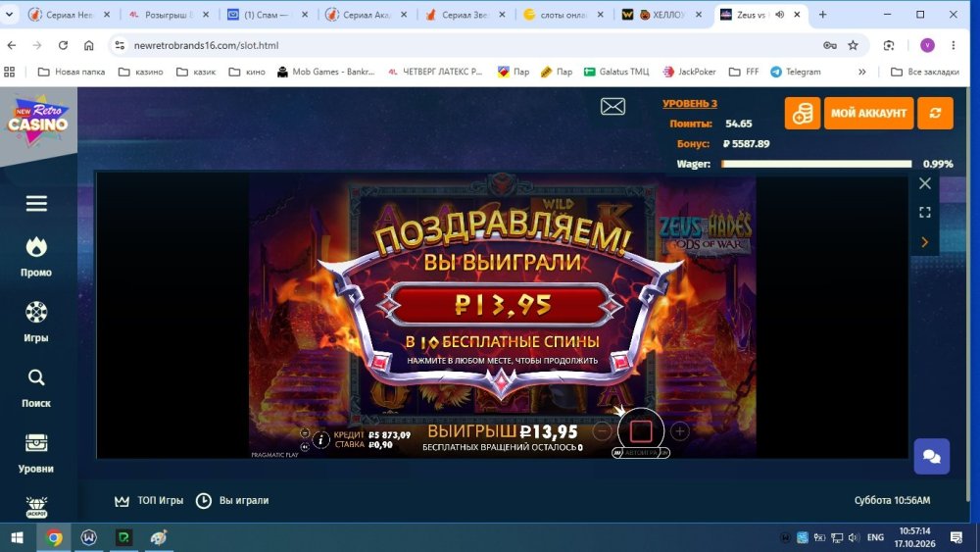Switch to the слоты онла tab
Viewport: 980px width, 552px height.
[563, 15]
